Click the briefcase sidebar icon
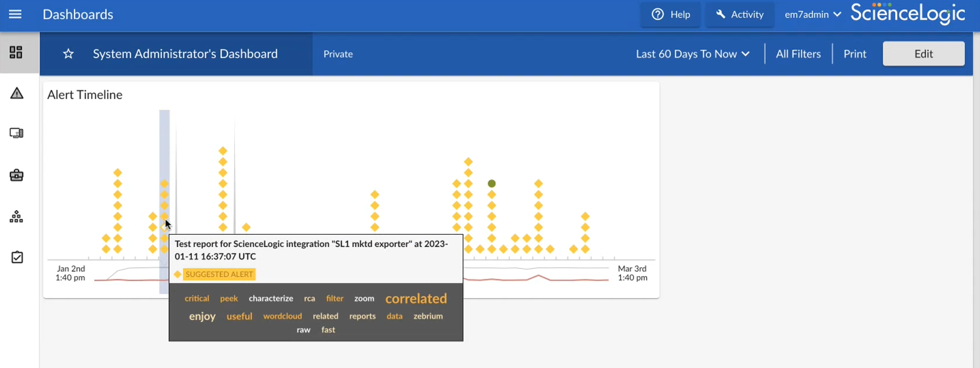The width and height of the screenshot is (980, 368). coord(16,175)
